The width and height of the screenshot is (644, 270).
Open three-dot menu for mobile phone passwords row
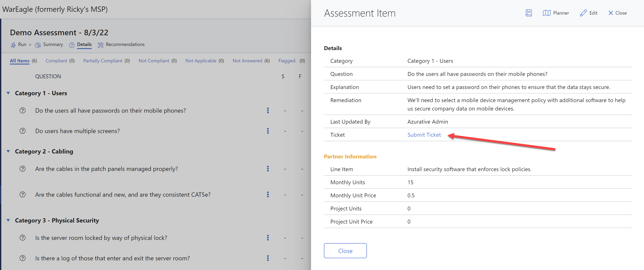[x=268, y=110]
